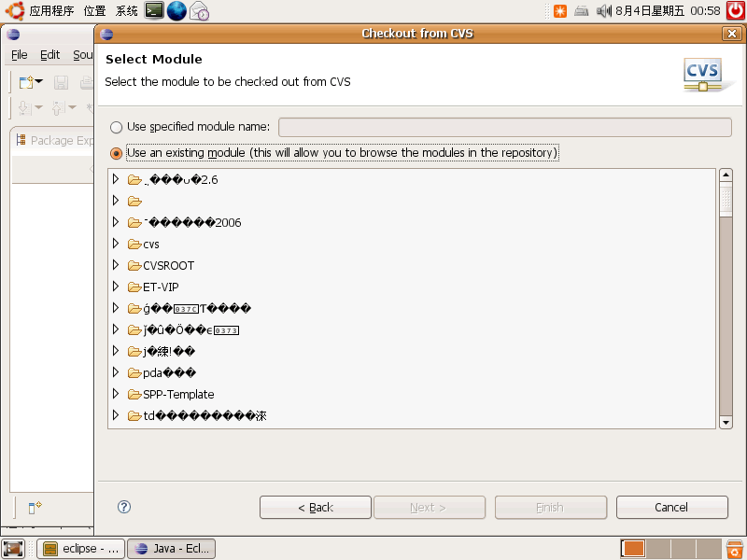Click the show desktop icon in taskbar
The image size is (747, 560).
[x=13, y=549]
